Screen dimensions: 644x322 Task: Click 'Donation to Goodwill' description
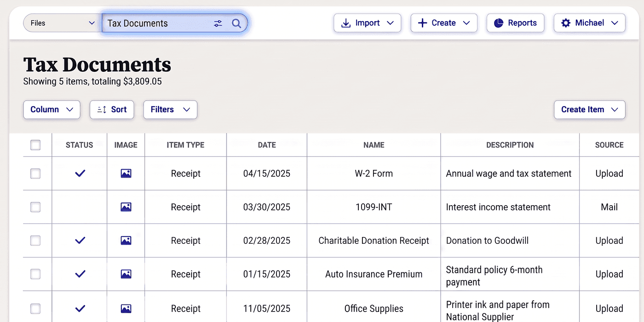tap(487, 241)
